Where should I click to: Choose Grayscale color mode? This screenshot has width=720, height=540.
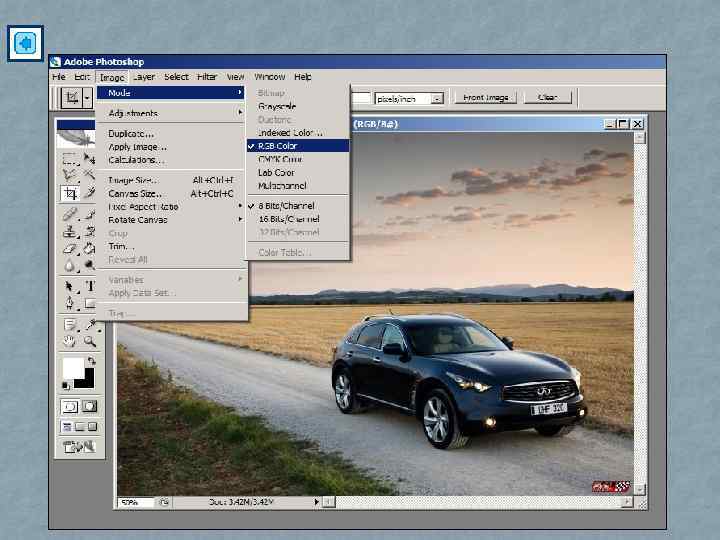pyautogui.click(x=298, y=107)
